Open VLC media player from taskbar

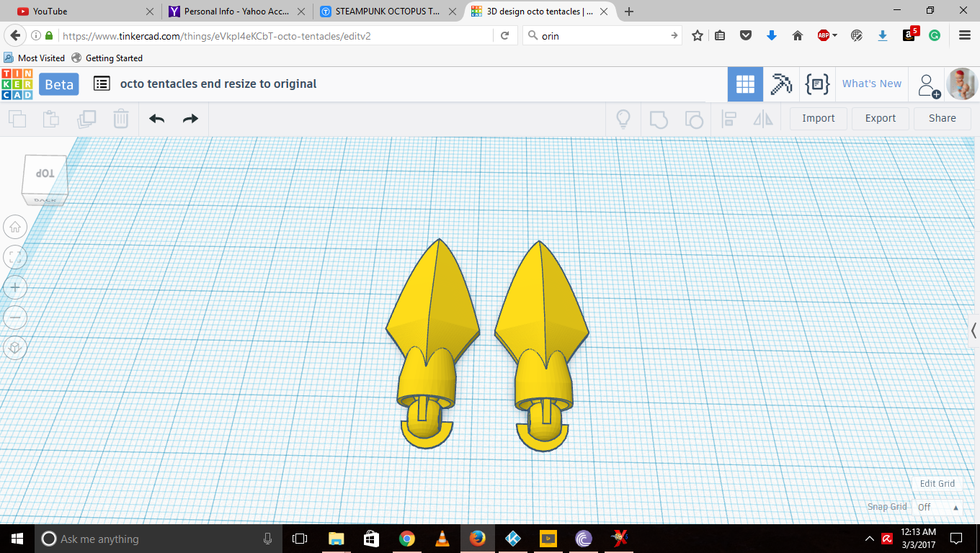click(x=442, y=538)
